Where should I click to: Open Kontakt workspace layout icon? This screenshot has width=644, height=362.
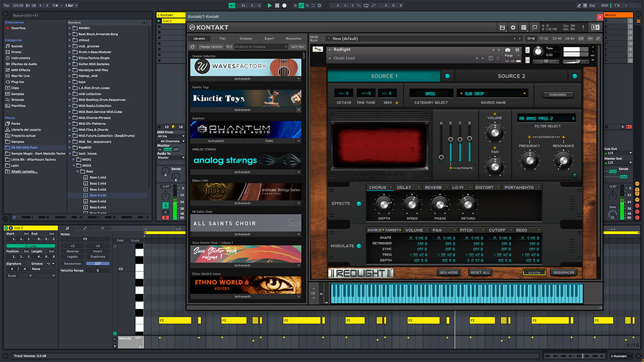523,27
